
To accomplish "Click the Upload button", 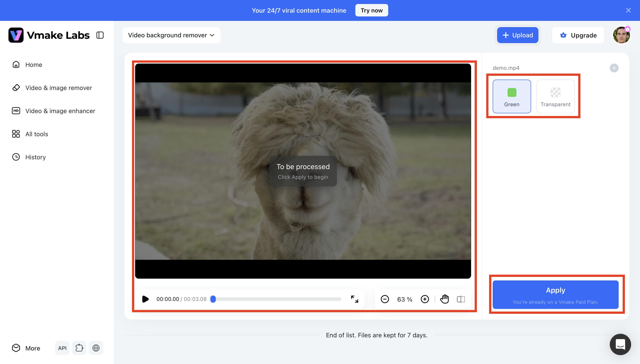I will [x=518, y=35].
